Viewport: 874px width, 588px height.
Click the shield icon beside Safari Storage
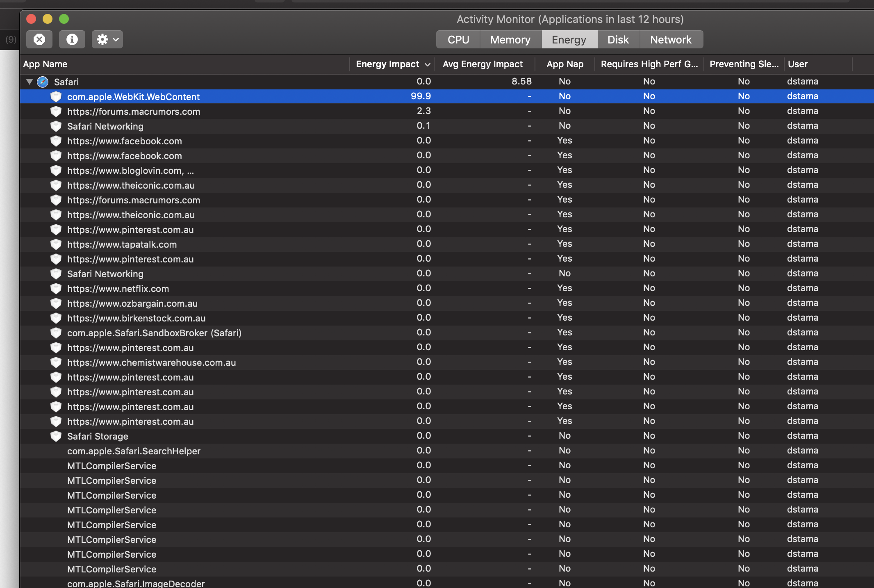[56, 436]
